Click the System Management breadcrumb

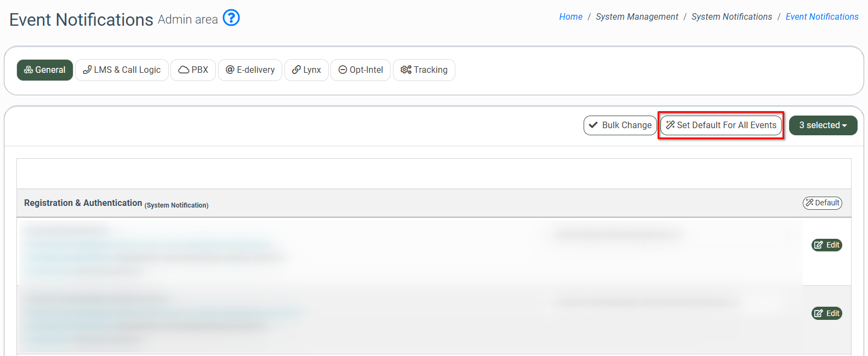point(637,17)
